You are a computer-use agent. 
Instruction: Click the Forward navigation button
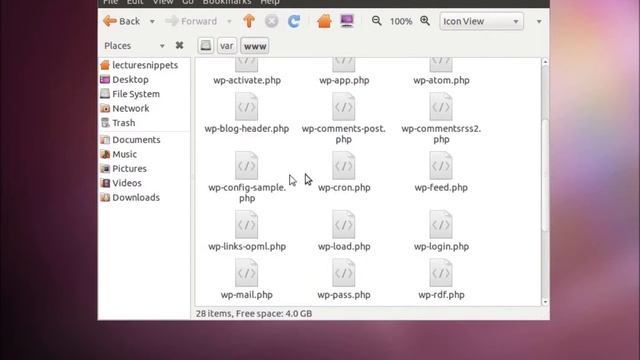click(x=191, y=21)
